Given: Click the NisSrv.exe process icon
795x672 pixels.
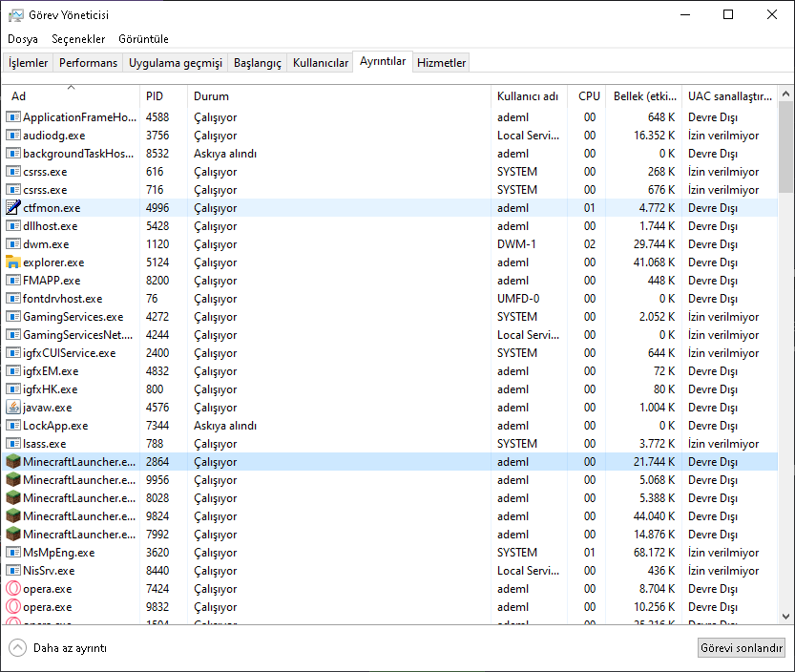Looking at the screenshot, I should [x=13, y=571].
